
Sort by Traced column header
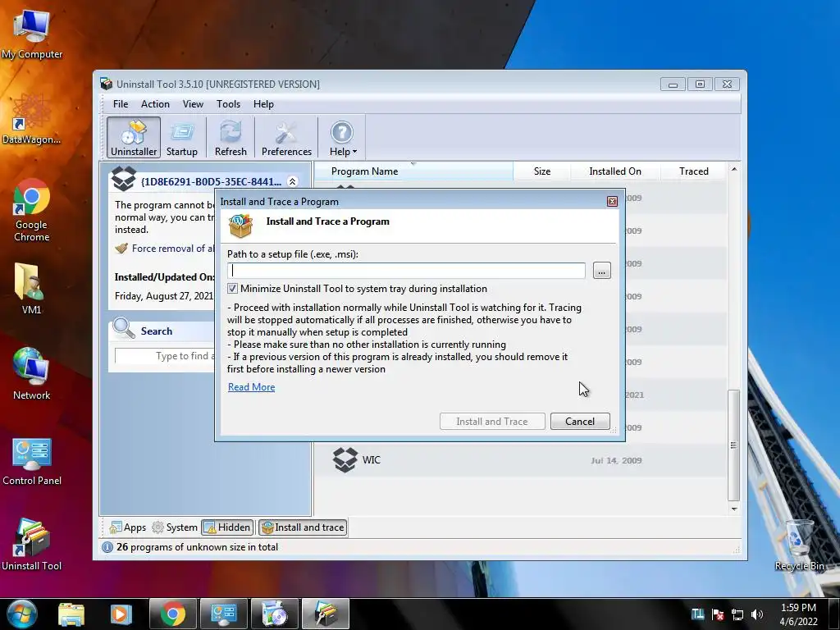693,171
